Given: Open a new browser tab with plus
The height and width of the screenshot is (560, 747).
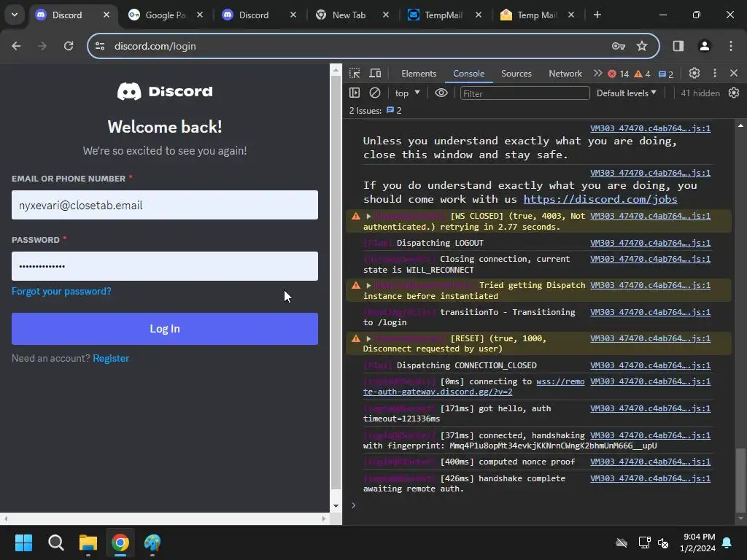Looking at the screenshot, I should [x=597, y=15].
